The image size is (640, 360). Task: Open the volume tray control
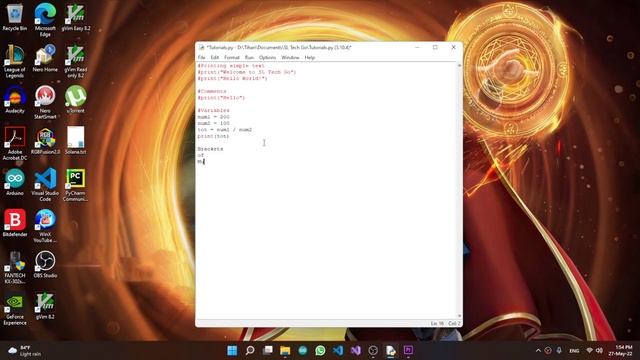click(599, 351)
